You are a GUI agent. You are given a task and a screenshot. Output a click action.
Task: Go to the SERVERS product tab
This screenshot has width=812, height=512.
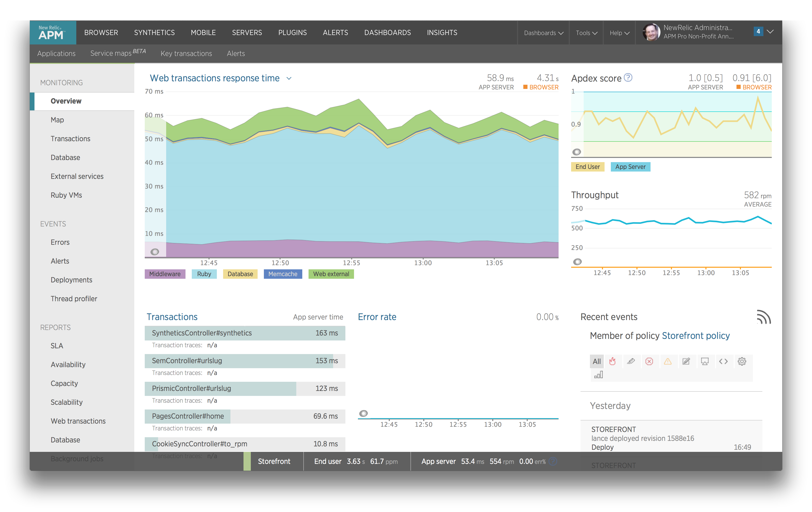point(247,32)
